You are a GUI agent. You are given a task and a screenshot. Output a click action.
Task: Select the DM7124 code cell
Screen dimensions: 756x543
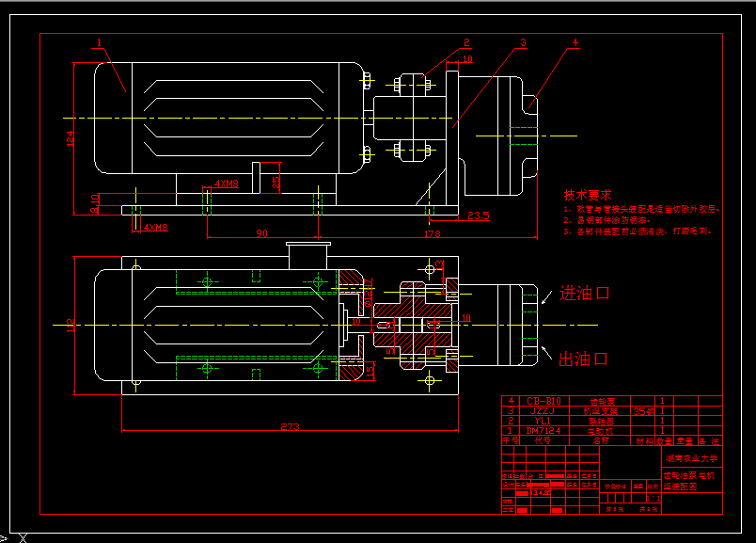point(543,430)
